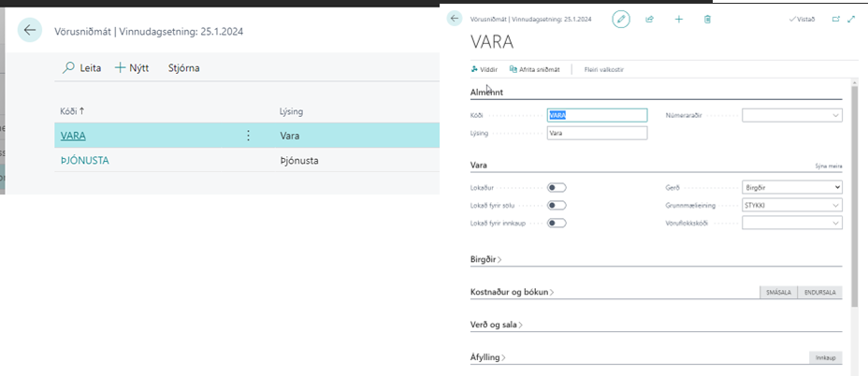868x376 pixels.
Task: Toggle the Lokaður switch
Action: [557, 187]
